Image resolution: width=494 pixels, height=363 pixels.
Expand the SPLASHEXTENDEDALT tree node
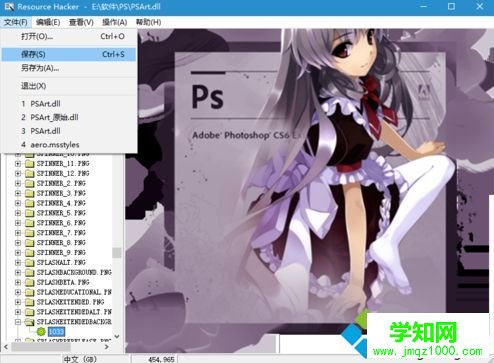[18, 312]
